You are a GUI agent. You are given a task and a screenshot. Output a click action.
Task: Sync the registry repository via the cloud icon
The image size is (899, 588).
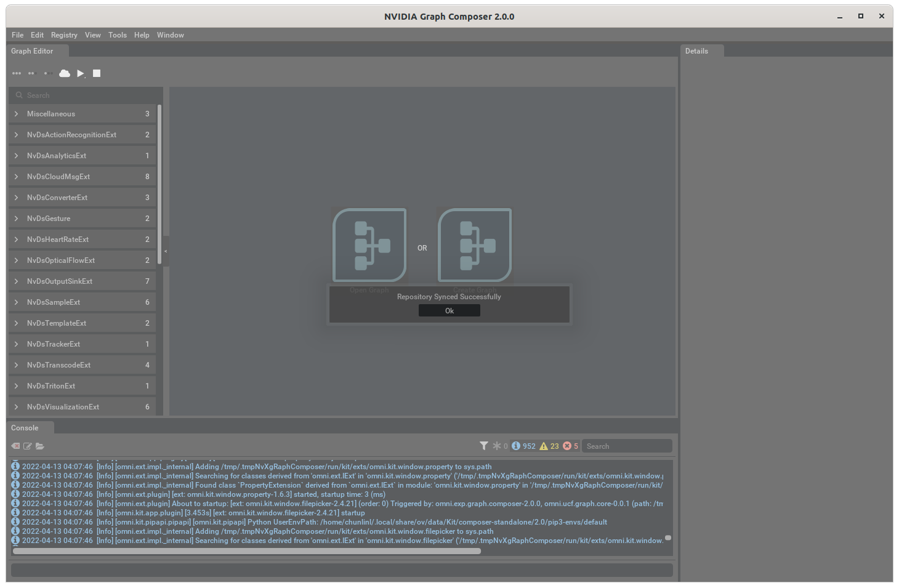[x=64, y=73]
